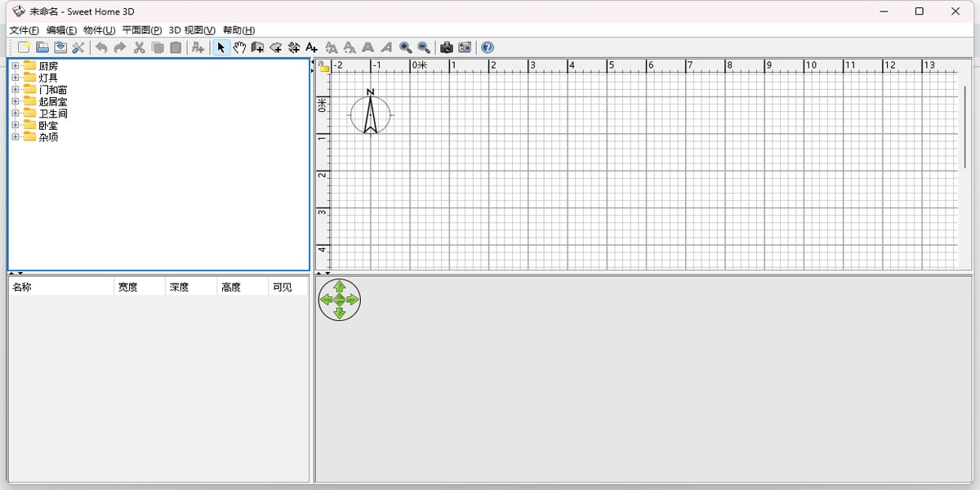Expand the 厨房 category

pyautogui.click(x=15, y=66)
